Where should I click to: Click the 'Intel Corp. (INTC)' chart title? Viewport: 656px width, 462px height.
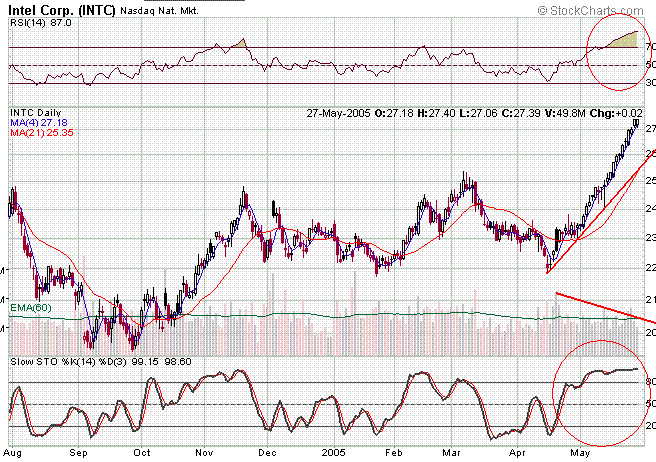tap(62, 10)
